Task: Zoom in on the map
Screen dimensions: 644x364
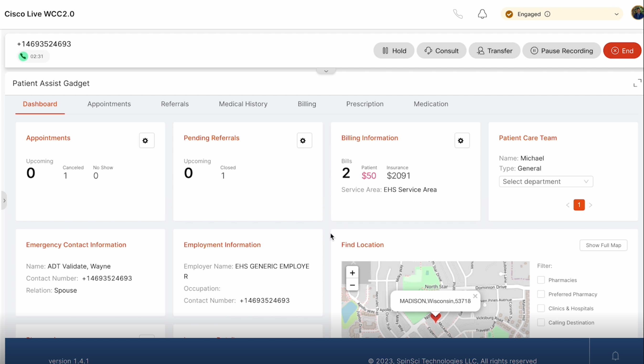Action: 352,273
